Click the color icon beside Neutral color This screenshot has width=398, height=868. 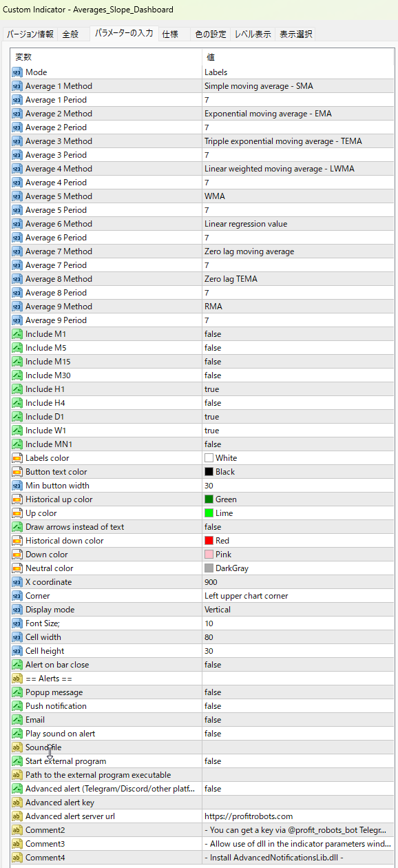pos(17,568)
